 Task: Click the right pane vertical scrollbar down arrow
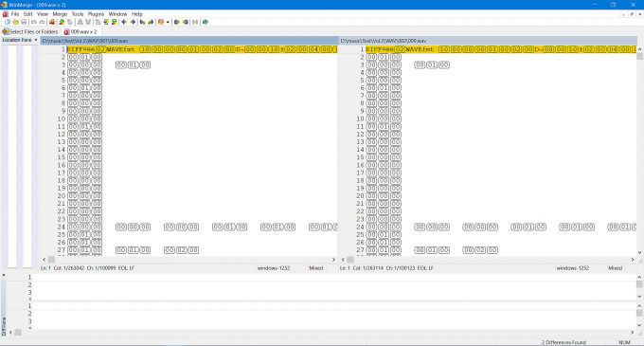pos(639,253)
